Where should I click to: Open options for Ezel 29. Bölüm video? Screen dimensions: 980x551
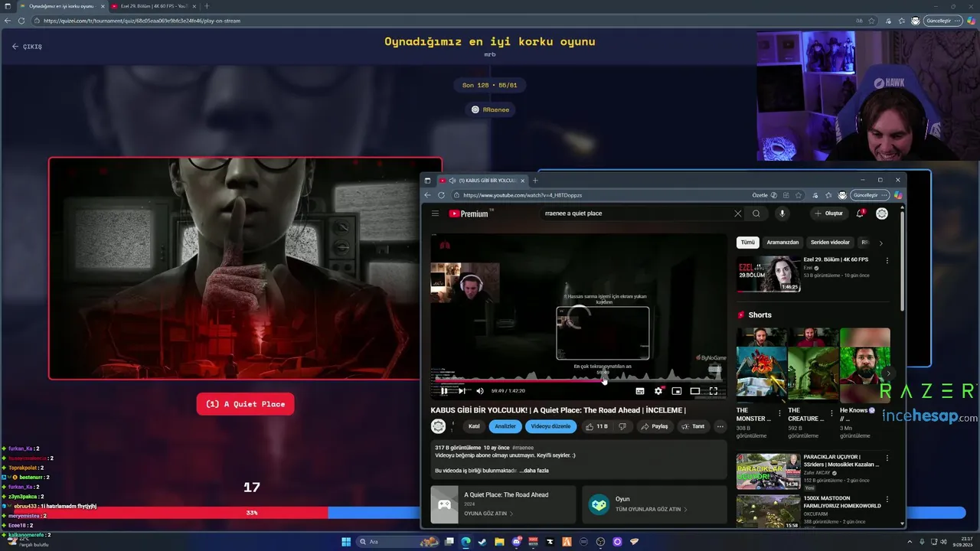(x=887, y=260)
